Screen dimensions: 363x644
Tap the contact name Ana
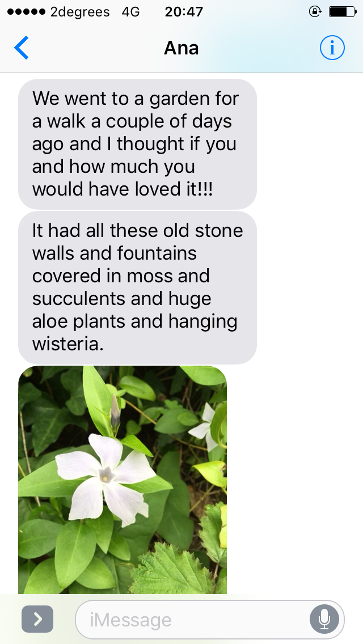coord(181,48)
